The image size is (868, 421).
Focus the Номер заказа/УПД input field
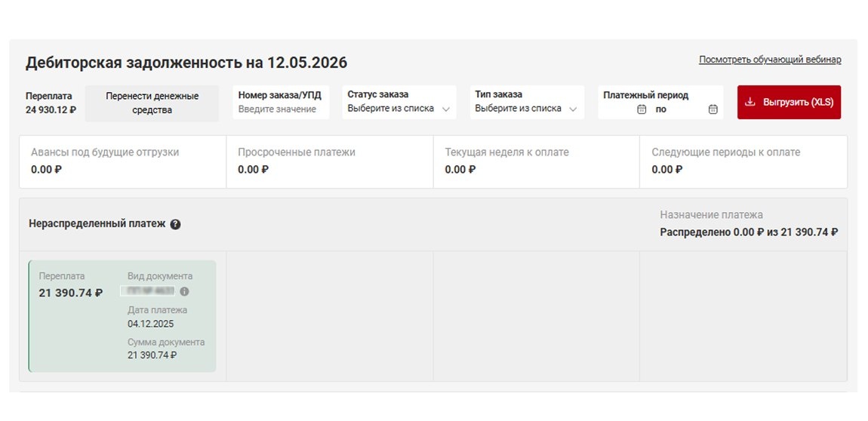click(281, 103)
